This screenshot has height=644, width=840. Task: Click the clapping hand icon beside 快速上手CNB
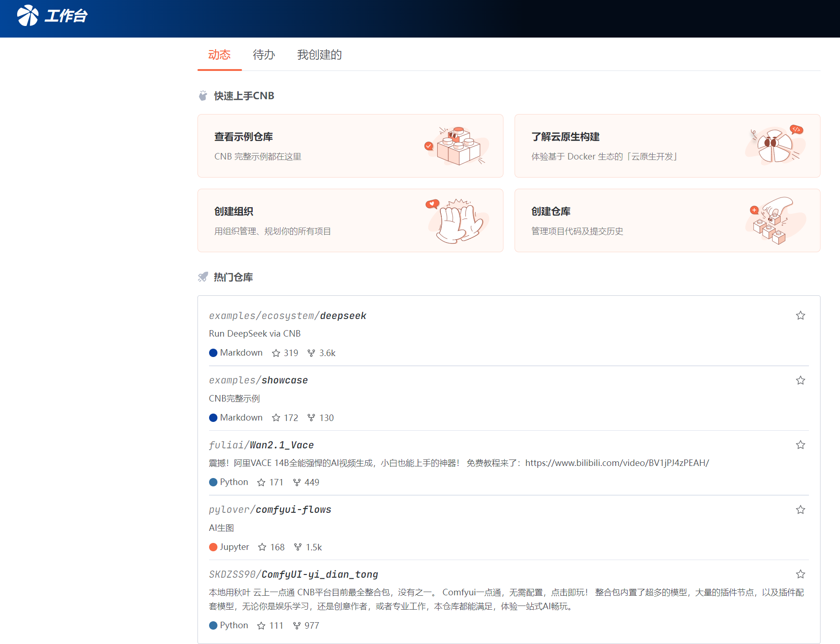pyautogui.click(x=203, y=96)
